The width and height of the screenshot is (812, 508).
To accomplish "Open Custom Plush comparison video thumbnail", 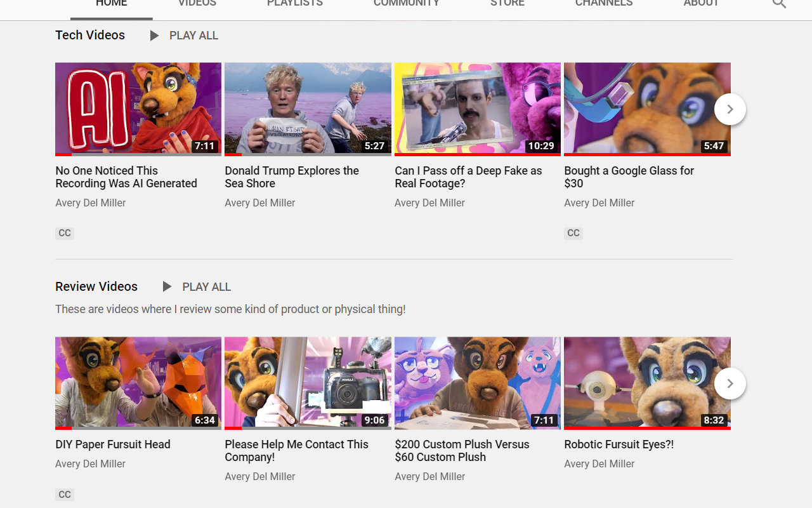I will 478,383.
